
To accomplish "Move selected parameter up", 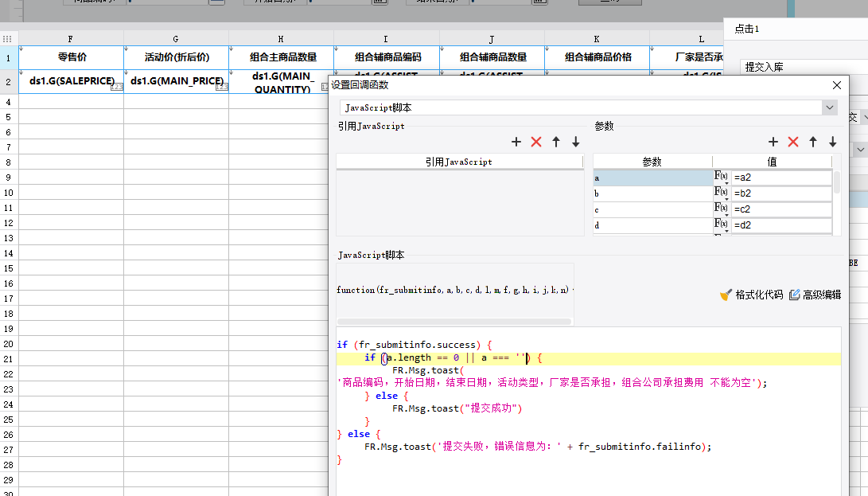I will coord(813,142).
